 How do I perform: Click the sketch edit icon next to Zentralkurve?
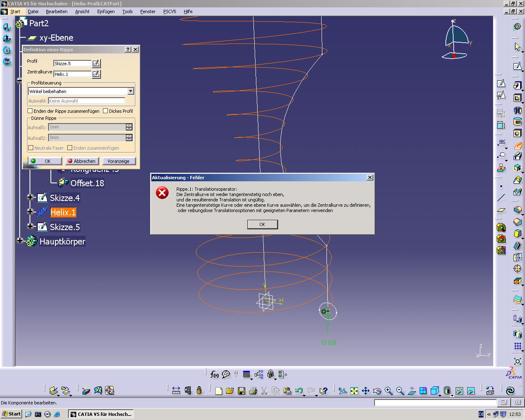tap(96, 74)
